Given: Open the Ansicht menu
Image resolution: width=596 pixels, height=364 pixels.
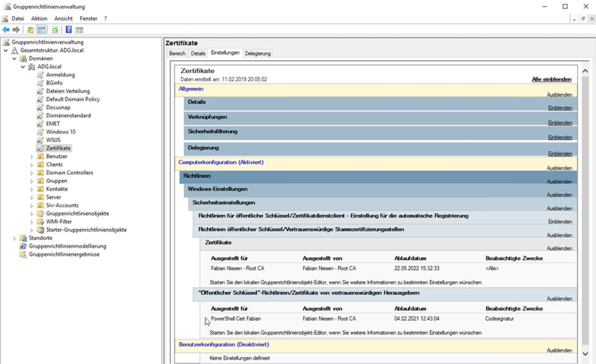Looking at the screenshot, I should click(x=63, y=19).
